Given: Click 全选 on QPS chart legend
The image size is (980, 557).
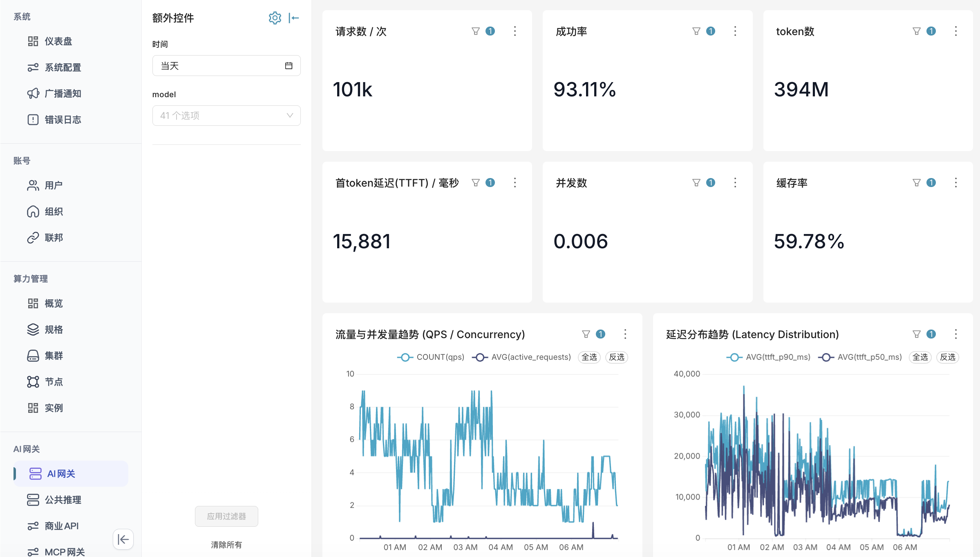Looking at the screenshot, I should click(x=589, y=357).
